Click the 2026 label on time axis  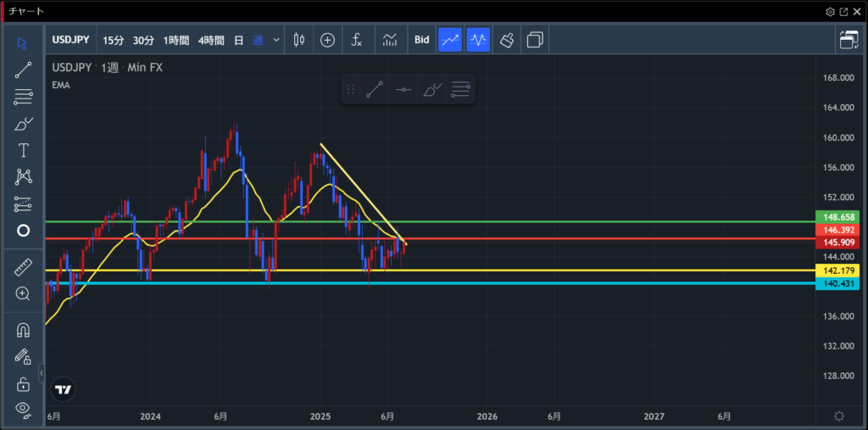[487, 416]
